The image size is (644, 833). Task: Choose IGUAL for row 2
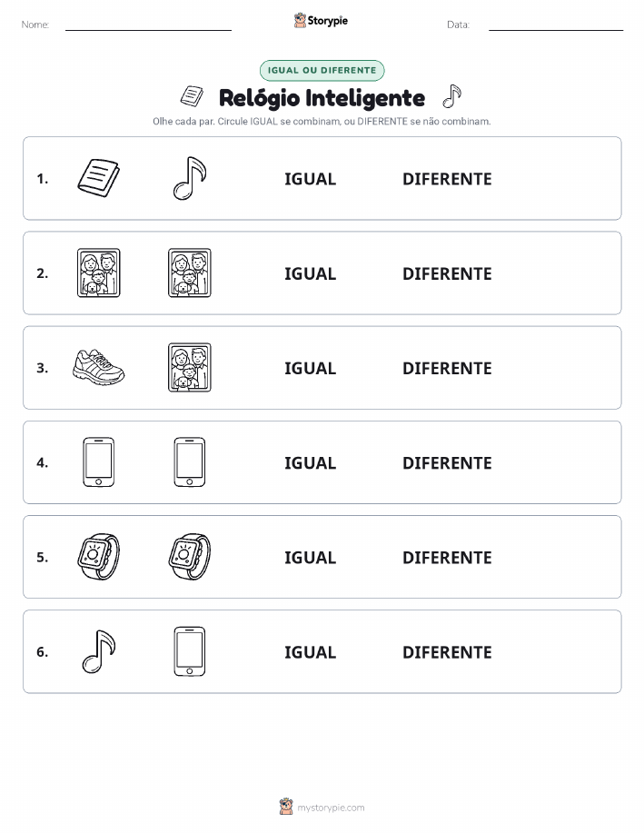(311, 273)
